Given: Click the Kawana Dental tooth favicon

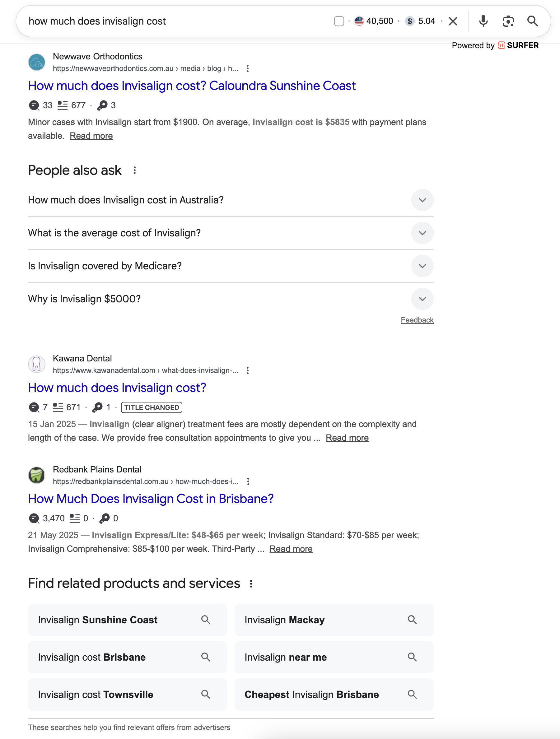Looking at the screenshot, I should 36,364.
